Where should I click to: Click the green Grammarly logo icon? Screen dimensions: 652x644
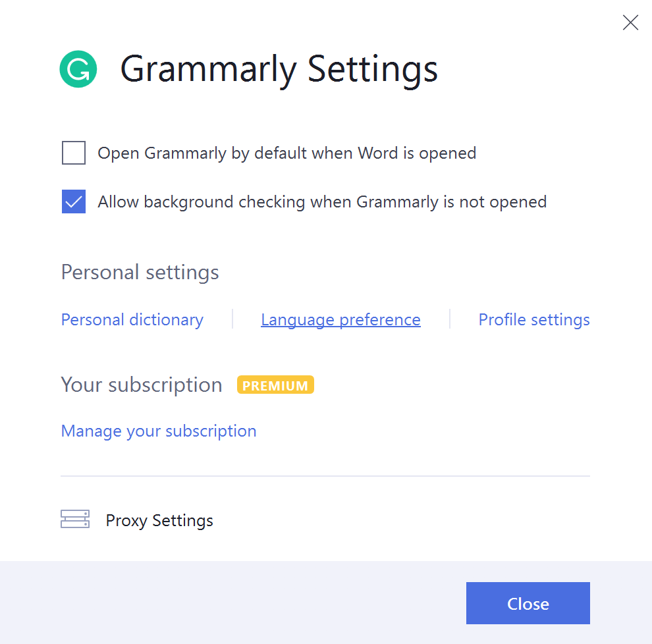coord(78,69)
